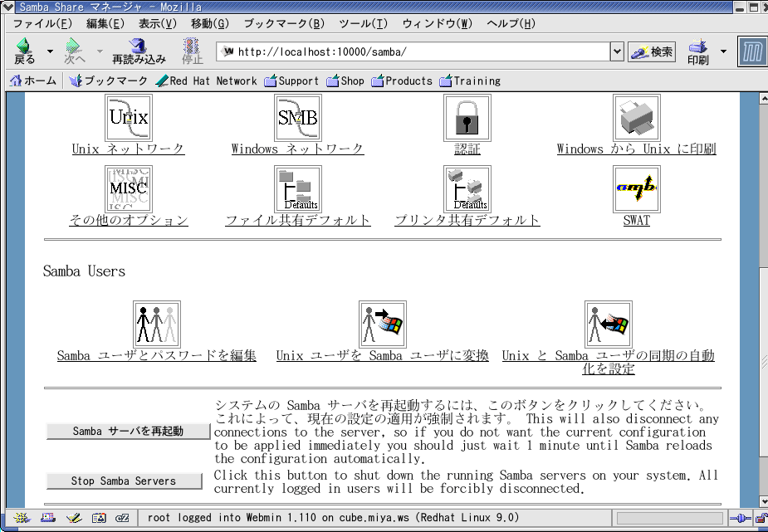This screenshot has width=768, height=532.
Task: Click the Samba Users section heading
Action: pyautogui.click(x=84, y=271)
